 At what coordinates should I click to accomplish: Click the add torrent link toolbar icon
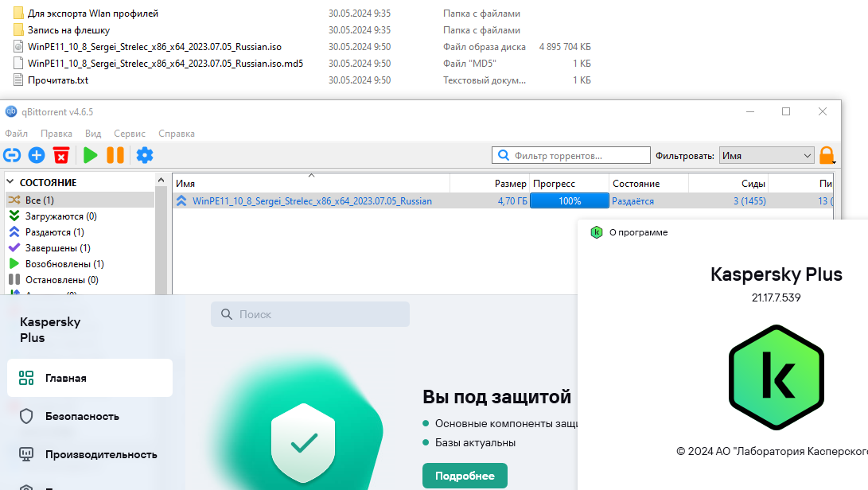pyautogui.click(x=12, y=156)
